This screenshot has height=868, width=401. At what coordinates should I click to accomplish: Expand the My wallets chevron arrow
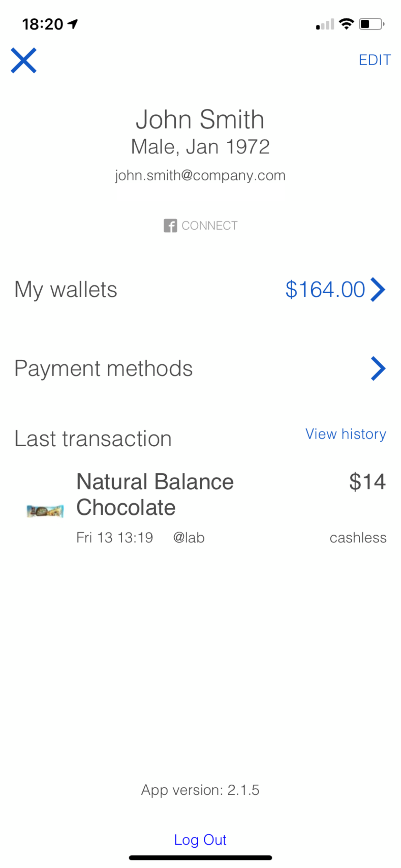pos(378,289)
